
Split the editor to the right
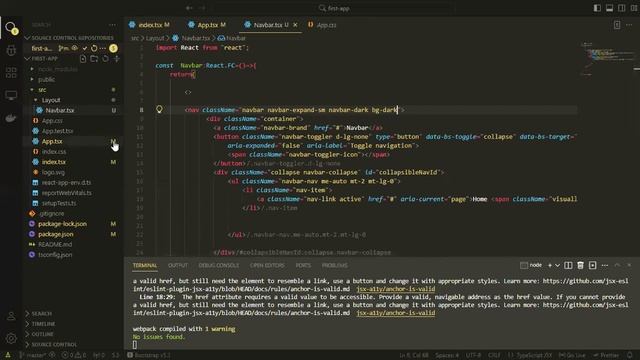click(617, 25)
